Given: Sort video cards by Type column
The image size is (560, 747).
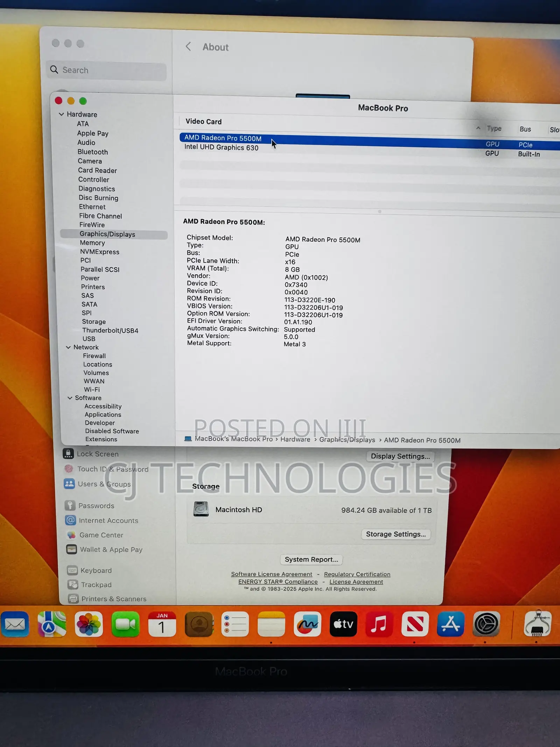Looking at the screenshot, I should (494, 128).
